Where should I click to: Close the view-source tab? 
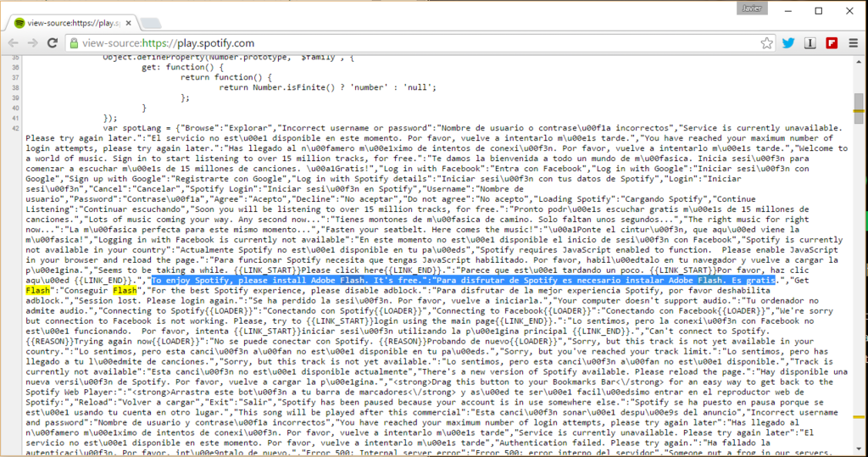click(x=129, y=23)
